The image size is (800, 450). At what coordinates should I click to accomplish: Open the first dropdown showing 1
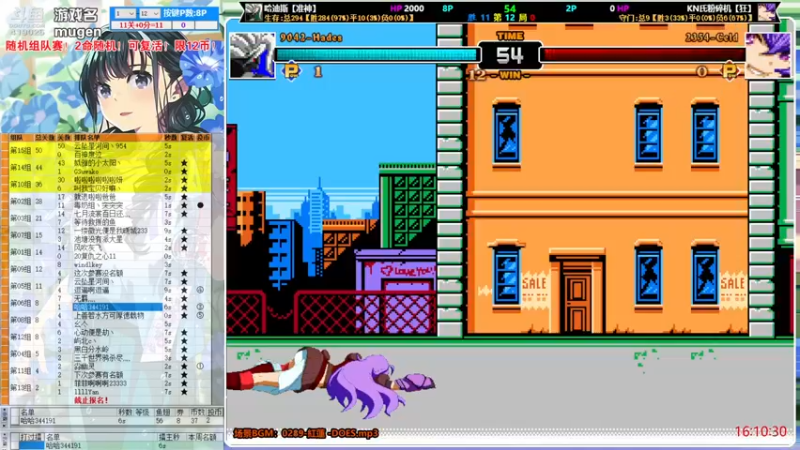[x=124, y=13]
